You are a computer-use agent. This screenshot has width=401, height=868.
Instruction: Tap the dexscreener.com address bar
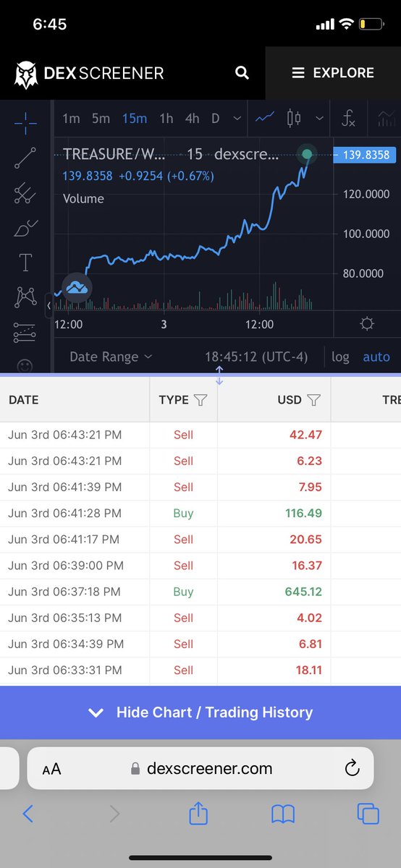point(202,769)
